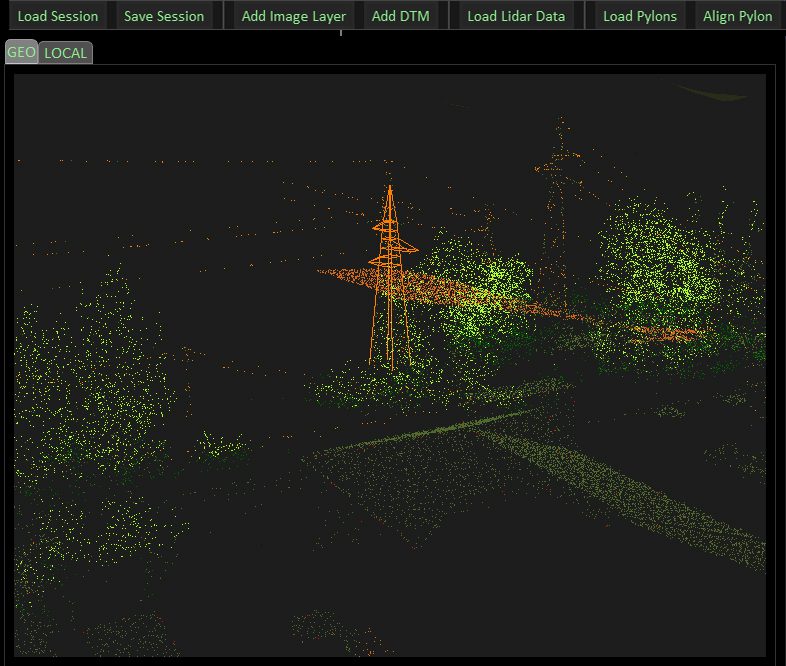Open the Load Lidar Data option
This screenshot has height=666, width=786.
516,16
